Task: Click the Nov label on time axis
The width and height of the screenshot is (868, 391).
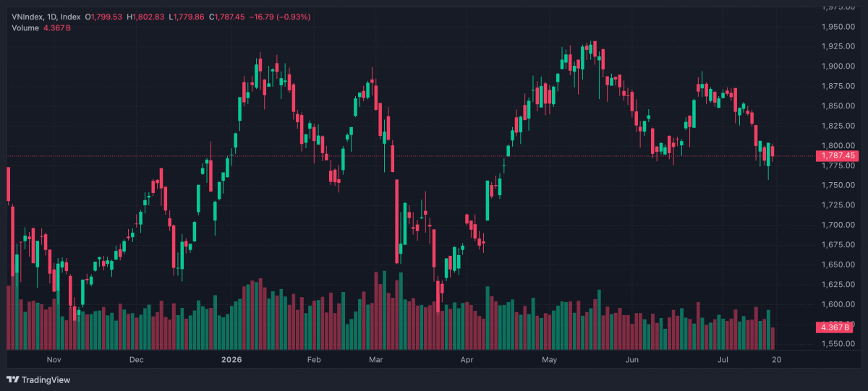Action: pos(54,359)
